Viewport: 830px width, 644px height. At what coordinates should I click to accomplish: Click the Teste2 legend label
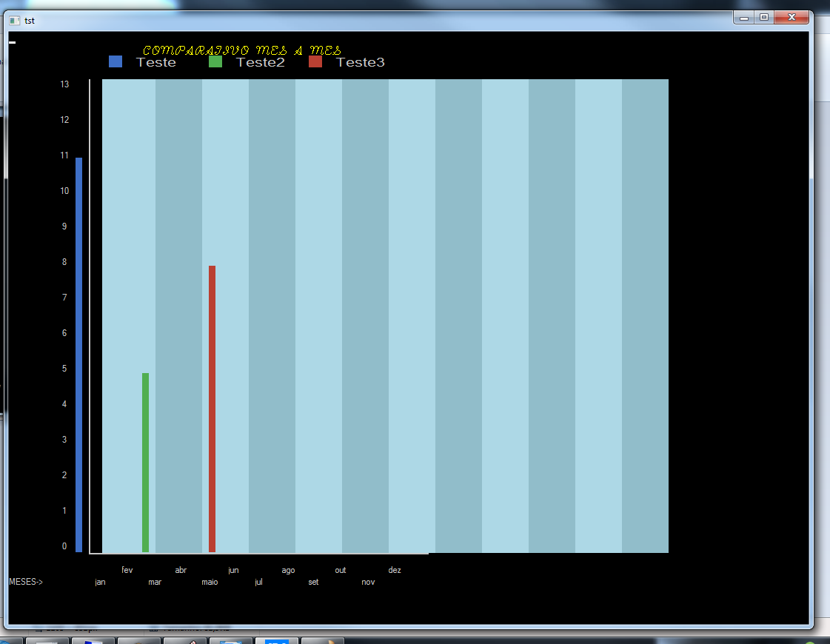click(x=261, y=62)
